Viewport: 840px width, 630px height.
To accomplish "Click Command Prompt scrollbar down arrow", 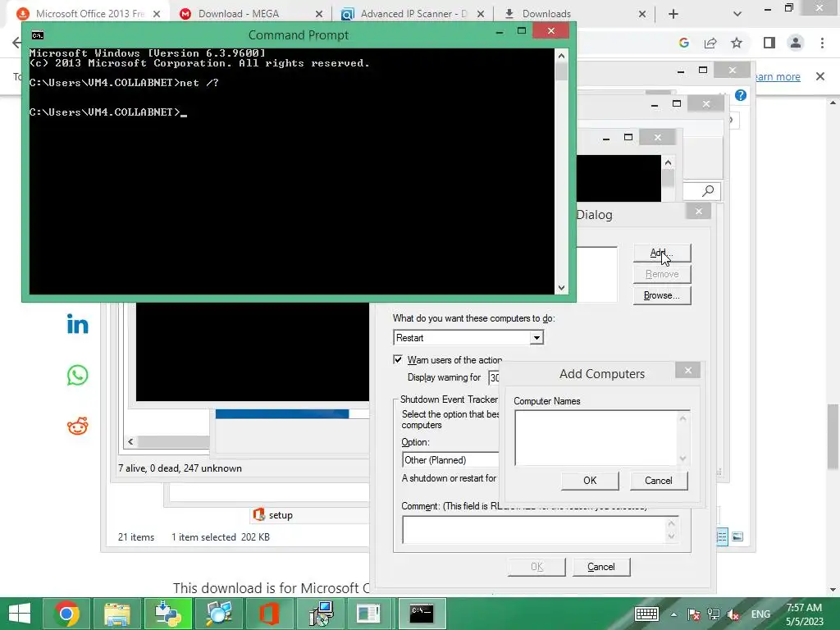I will pyautogui.click(x=561, y=288).
